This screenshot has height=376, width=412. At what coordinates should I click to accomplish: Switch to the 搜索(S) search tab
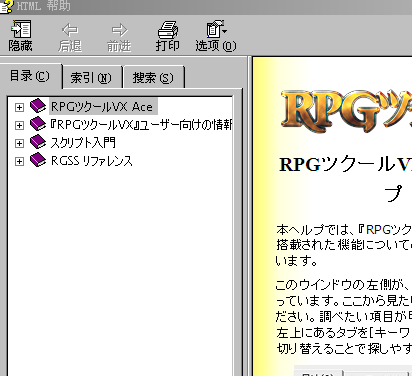click(153, 78)
